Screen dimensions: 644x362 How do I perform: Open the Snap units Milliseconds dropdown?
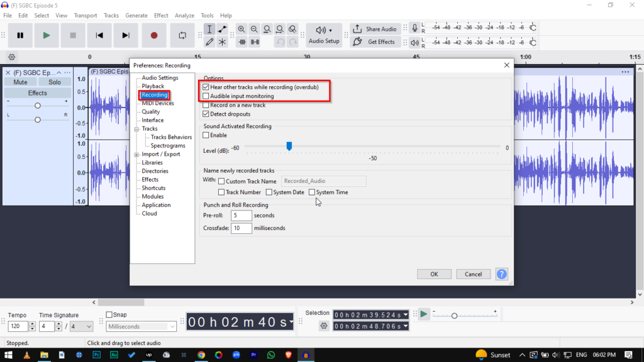[142, 327]
